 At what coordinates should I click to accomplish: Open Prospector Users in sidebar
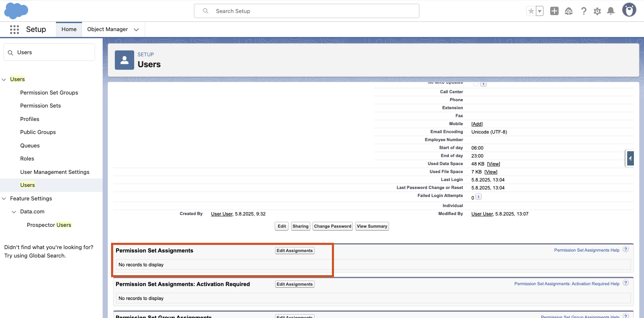tap(49, 225)
